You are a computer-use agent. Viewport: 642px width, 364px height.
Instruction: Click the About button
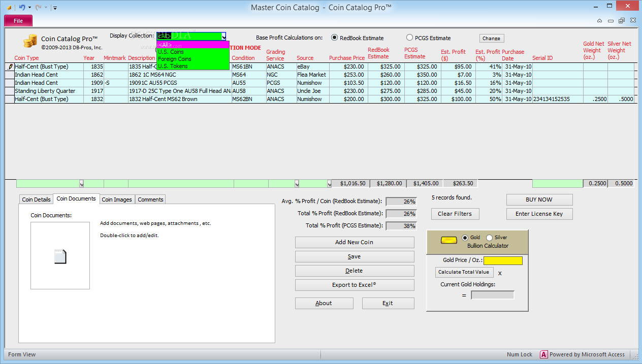click(x=324, y=303)
